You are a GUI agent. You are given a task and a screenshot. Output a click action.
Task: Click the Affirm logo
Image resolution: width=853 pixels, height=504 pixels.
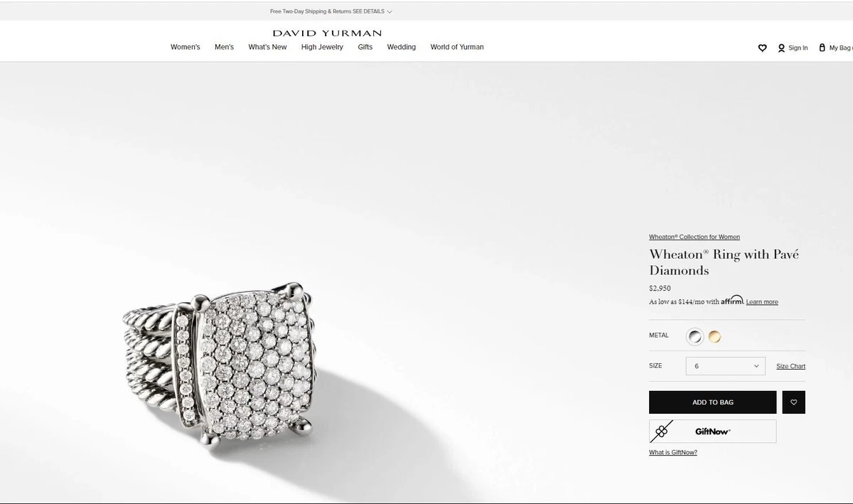(x=732, y=301)
